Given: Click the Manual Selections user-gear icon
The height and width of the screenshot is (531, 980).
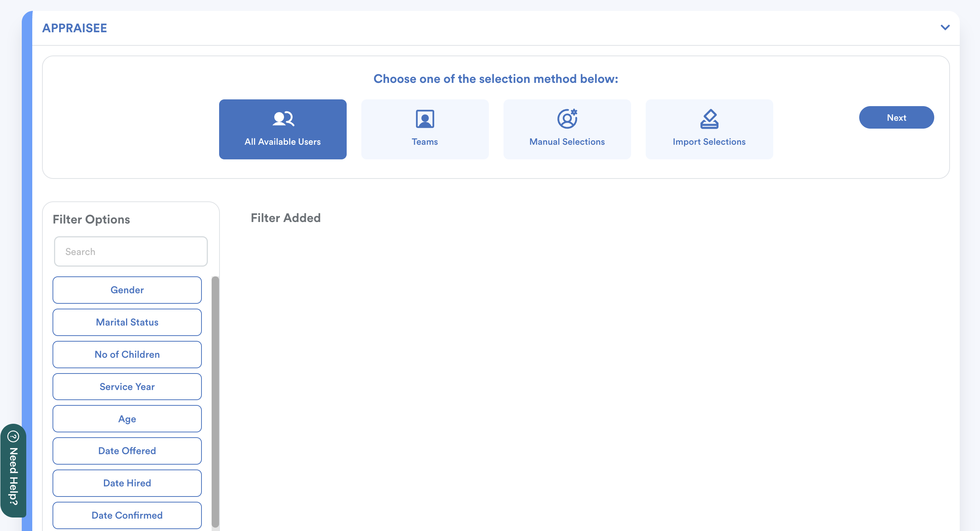Looking at the screenshot, I should [567, 118].
